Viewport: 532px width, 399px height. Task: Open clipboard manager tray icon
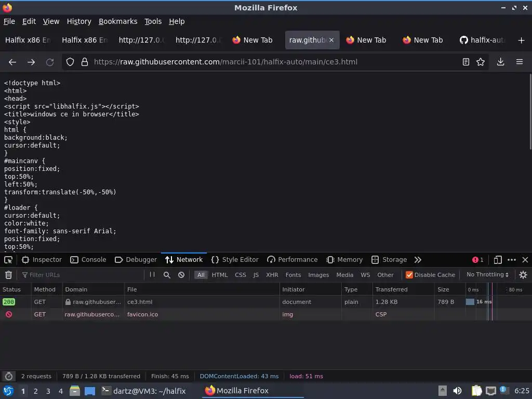click(477, 391)
